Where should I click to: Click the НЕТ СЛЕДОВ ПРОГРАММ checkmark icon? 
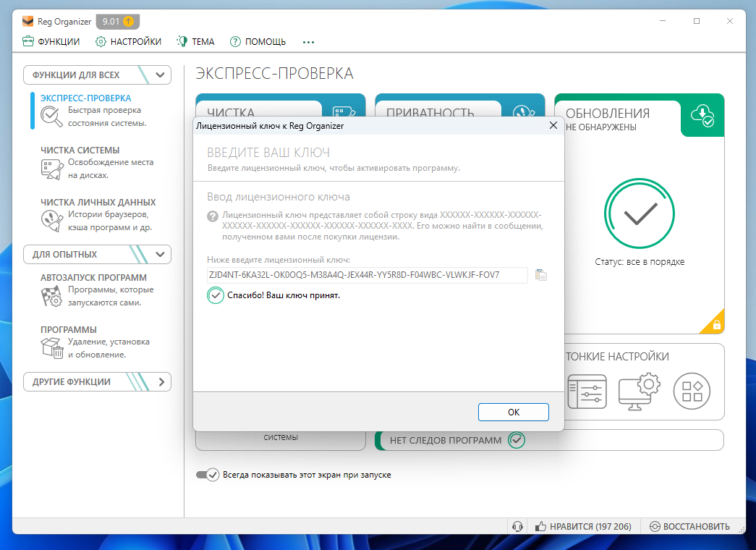tap(517, 440)
